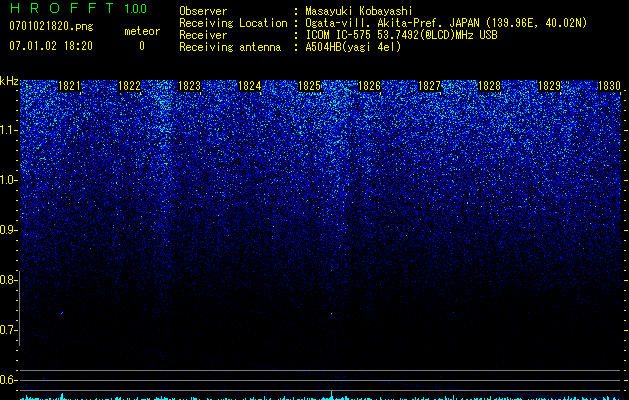Click time marker 1821
Screen dimensions: 629x400
[x=69, y=86]
